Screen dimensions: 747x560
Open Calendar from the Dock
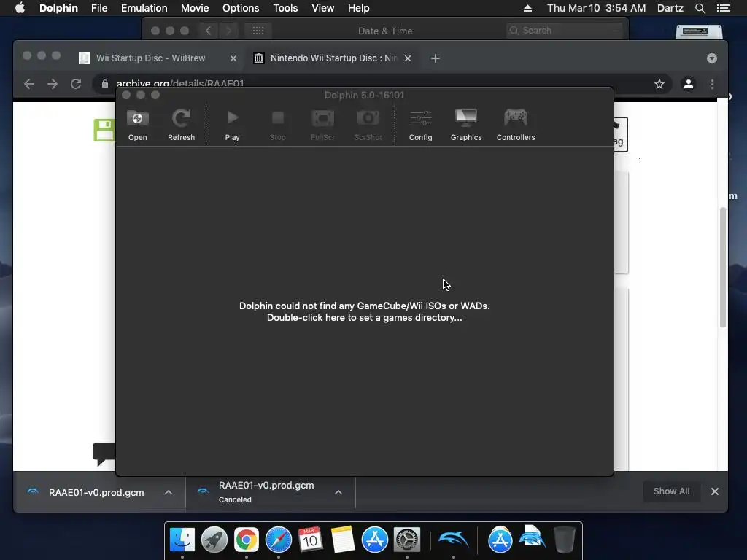pos(311,540)
